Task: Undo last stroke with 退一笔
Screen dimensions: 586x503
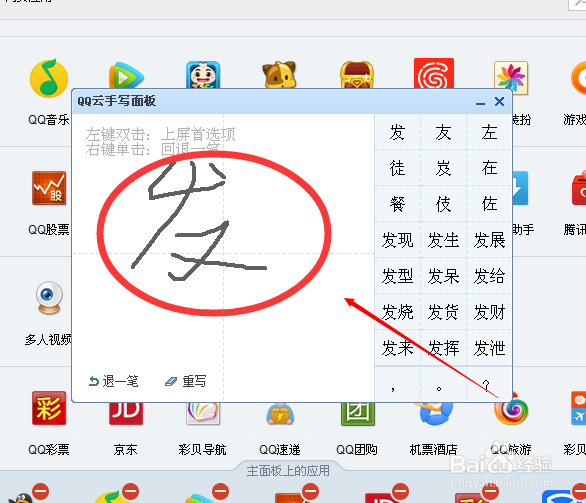Action: coord(113,381)
